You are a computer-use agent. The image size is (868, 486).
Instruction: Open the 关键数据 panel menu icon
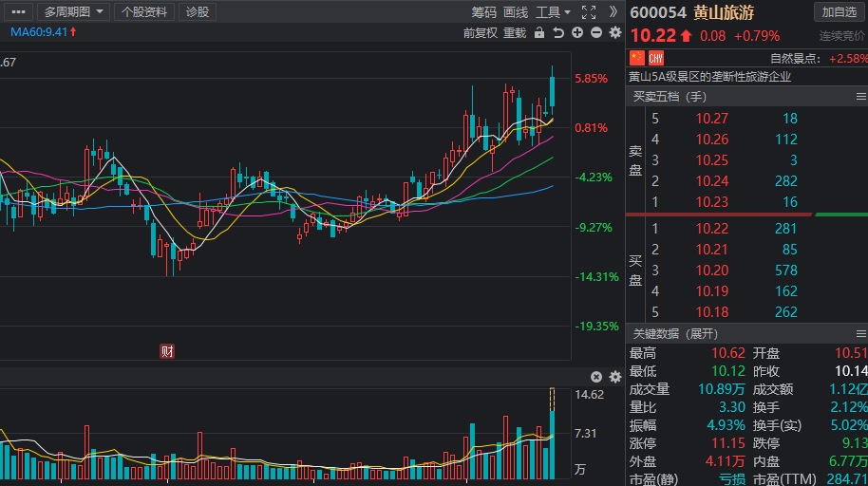(x=860, y=333)
